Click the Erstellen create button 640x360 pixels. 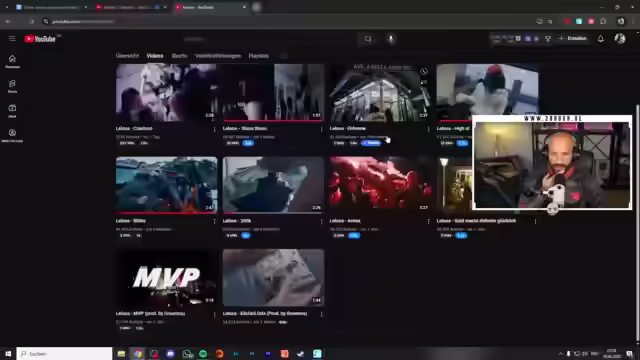coord(573,38)
